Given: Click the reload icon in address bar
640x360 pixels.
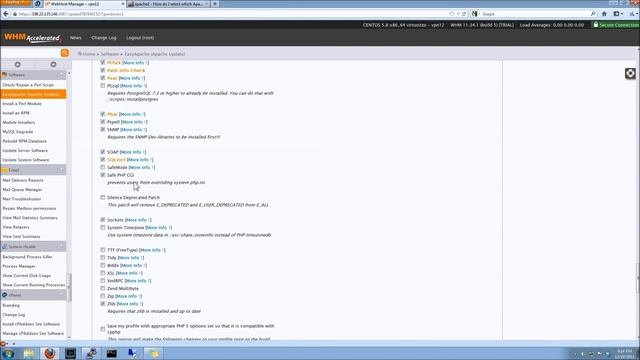Looking at the screenshot, I should 464,14.
